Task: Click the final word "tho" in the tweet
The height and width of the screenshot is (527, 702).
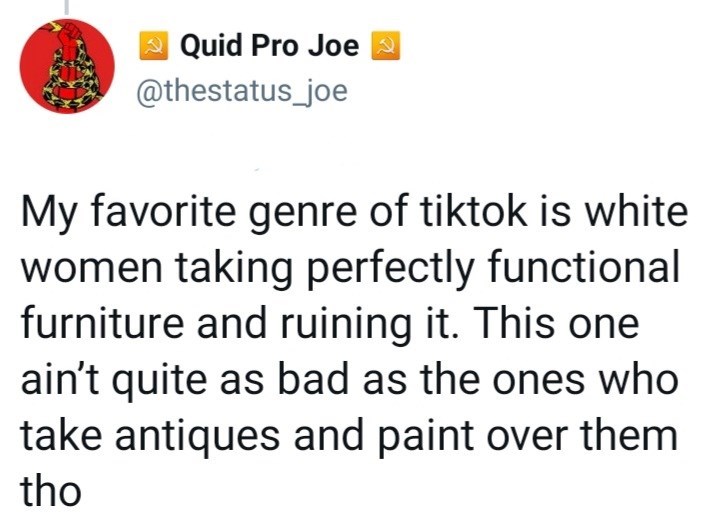Action: coord(48,492)
